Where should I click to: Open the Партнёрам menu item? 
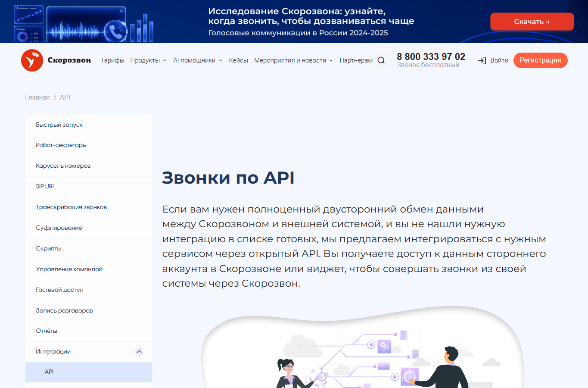356,60
